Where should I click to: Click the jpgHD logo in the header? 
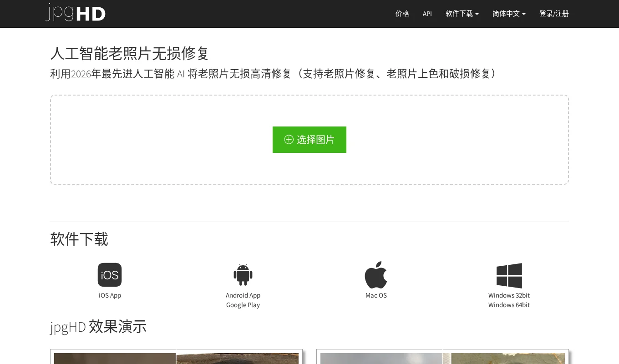pos(76,13)
